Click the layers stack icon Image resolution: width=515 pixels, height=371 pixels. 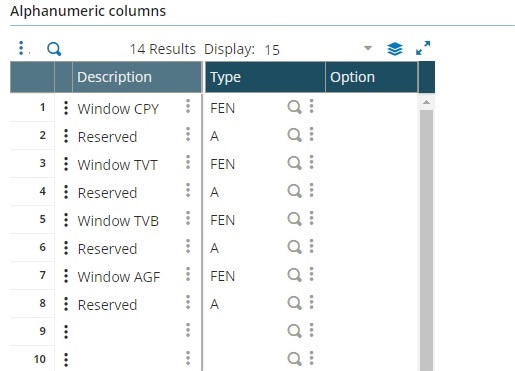[395, 49]
